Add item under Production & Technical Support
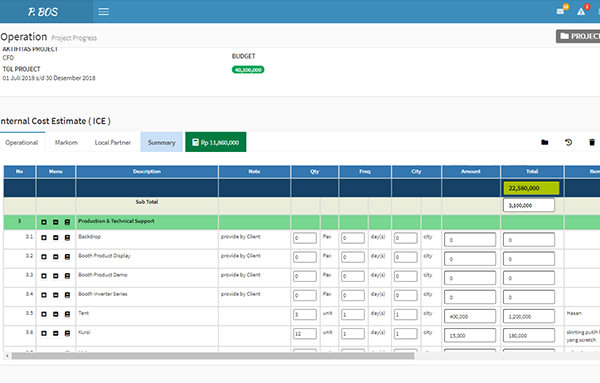This screenshot has width=600, height=383. 44,222
